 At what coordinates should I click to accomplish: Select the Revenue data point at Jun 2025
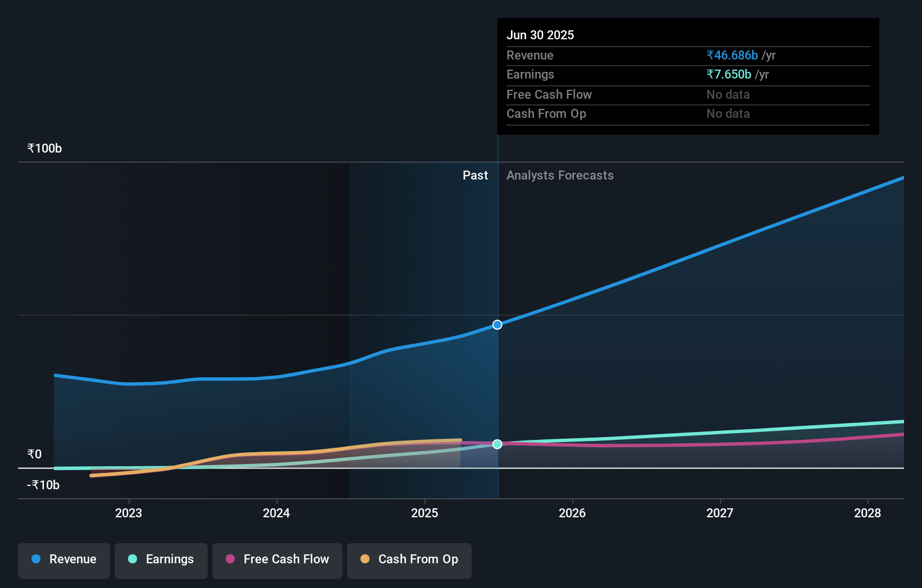497,325
